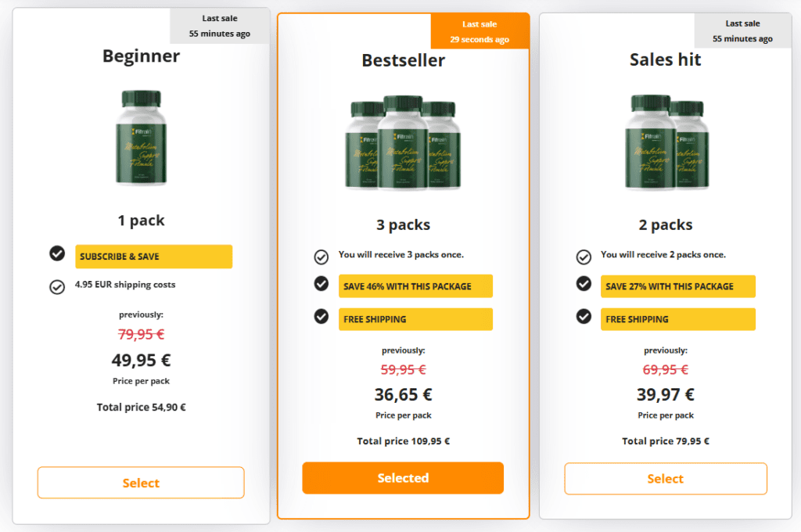Click the three bottles image in Bestseller card
The image size is (801, 532).
pos(403,142)
